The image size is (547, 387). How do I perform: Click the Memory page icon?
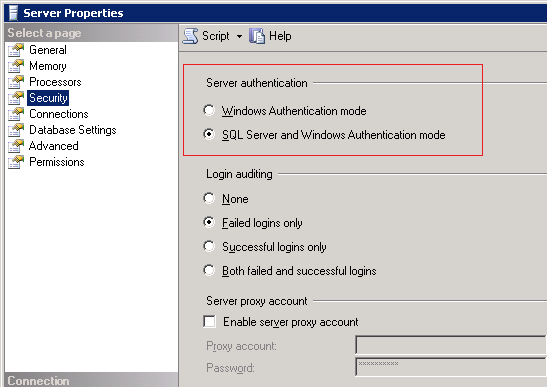(16, 66)
